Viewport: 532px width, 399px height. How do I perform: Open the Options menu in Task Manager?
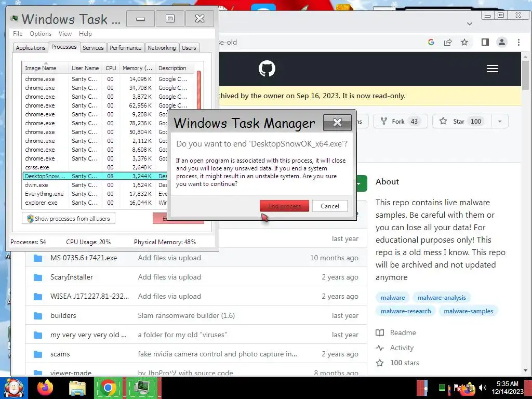pyautogui.click(x=41, y=34)
